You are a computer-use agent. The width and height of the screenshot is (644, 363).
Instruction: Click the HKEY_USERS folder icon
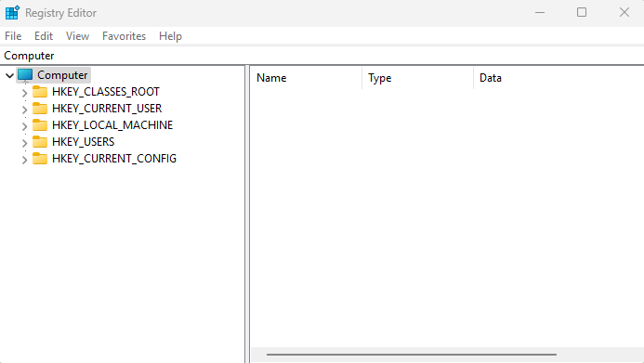pyautogui.click(x=40, y=141)
